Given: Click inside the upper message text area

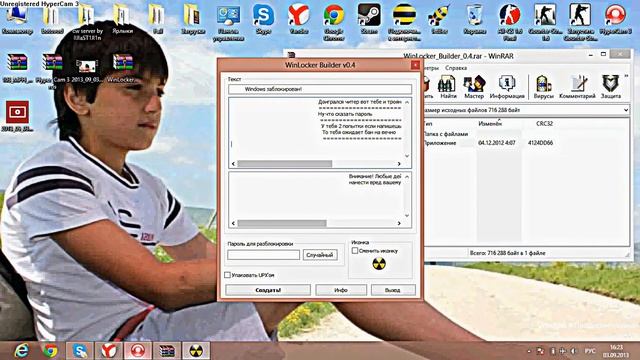Looking at the screenshot, I should click(x=316, y=128).
